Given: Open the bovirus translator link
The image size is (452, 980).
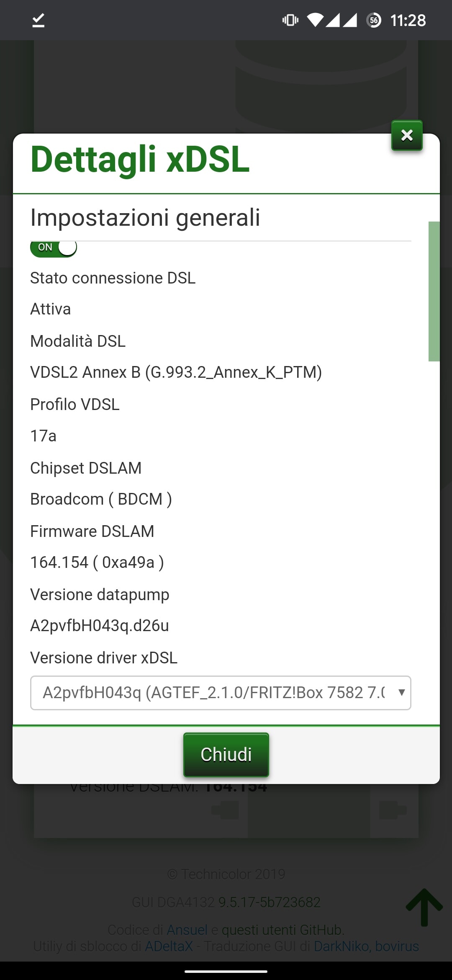Looking at the screenshot, I should pos(397,946).
